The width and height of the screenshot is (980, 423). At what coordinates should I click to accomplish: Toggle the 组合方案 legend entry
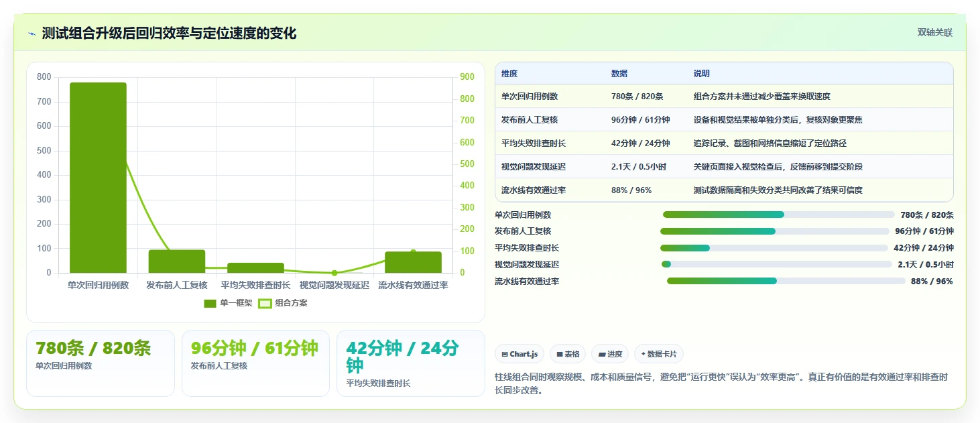[283, 303]
